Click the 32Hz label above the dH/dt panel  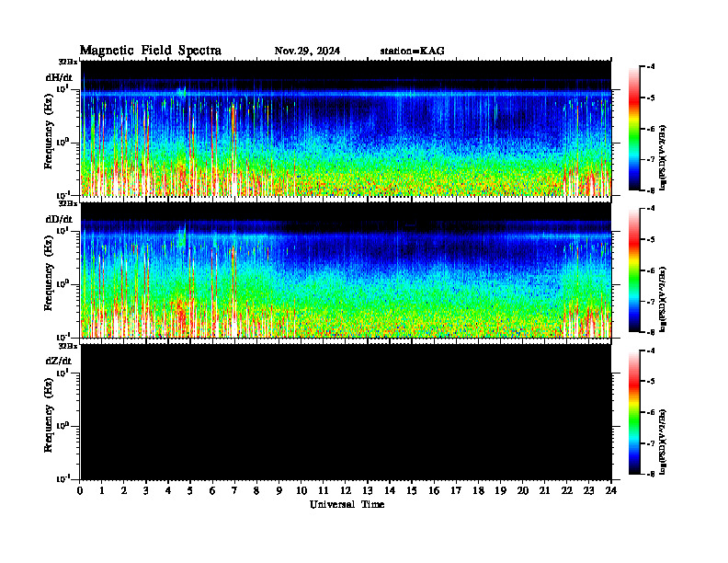tap(68, 61)
